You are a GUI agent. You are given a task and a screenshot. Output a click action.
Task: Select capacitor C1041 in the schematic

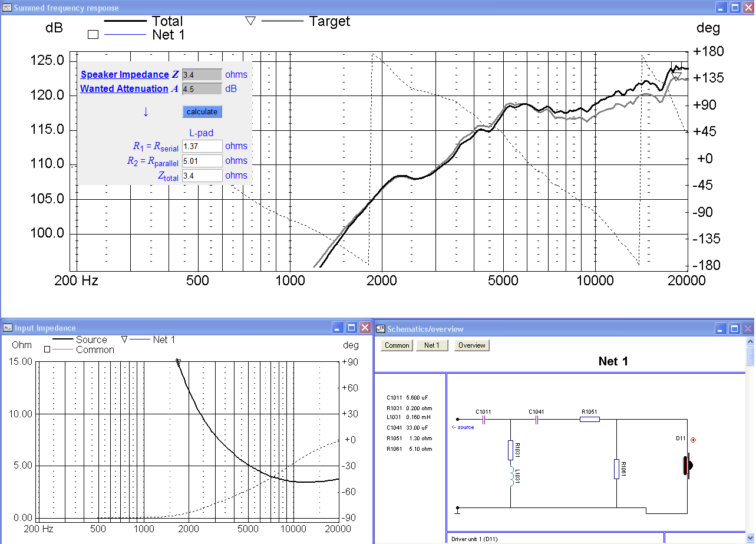(537, 420)
